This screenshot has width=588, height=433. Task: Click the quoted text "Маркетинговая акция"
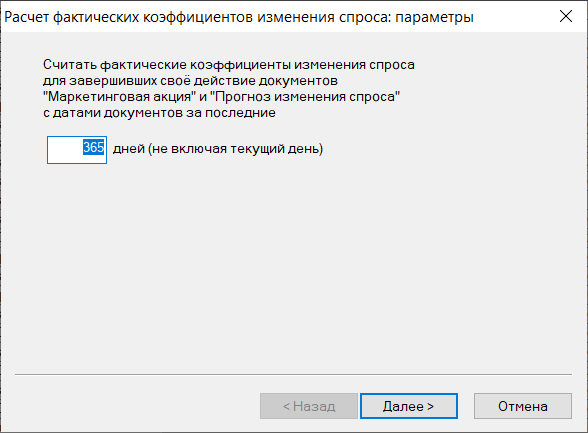coord(119,97)
